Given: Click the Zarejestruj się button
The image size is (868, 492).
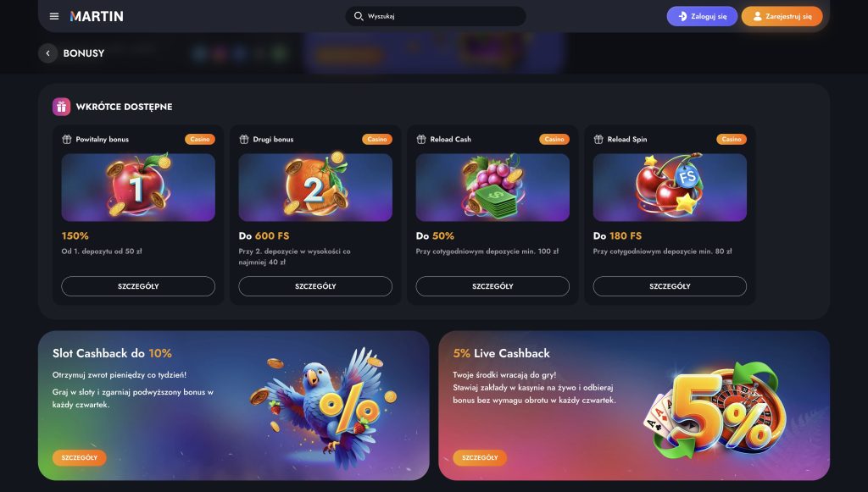Looking at the screenshot, I should point(782,16).
